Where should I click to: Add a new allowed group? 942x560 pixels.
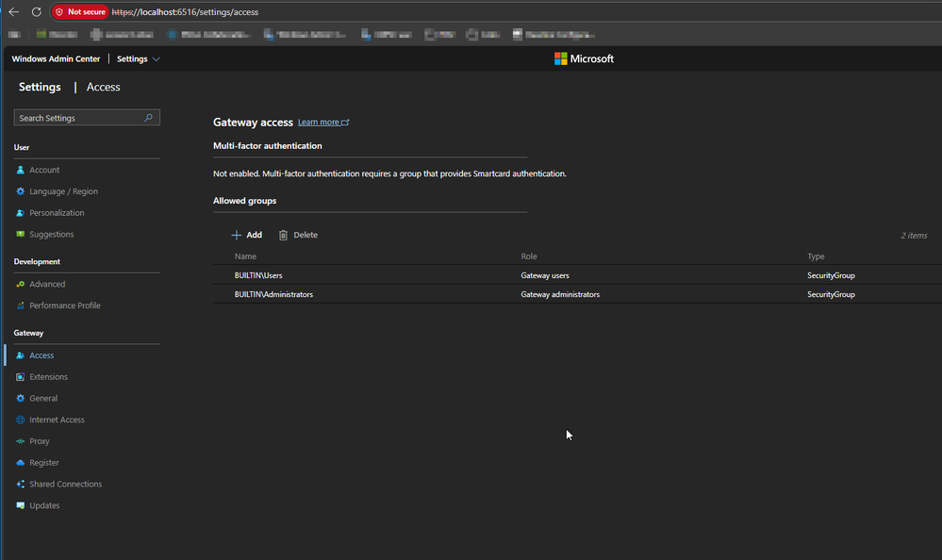[247, 235]
